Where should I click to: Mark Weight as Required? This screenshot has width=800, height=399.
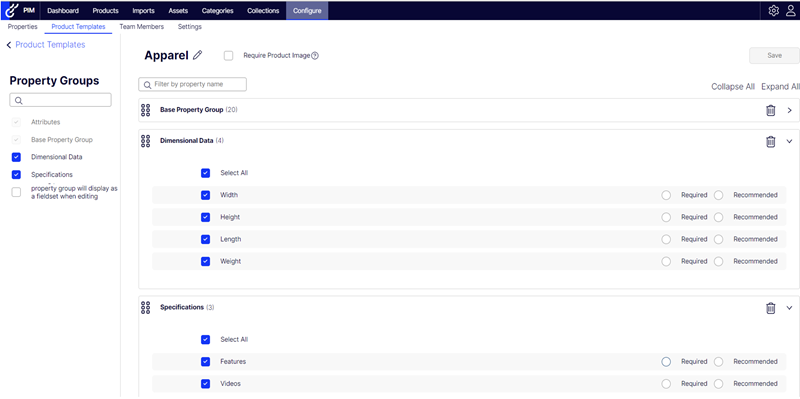[666, 261]
